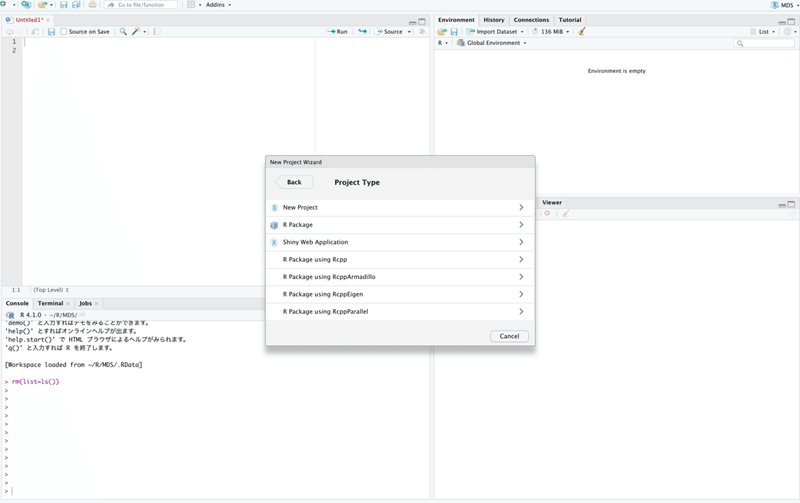Click the create project icon in toolbar

coord(26,5)
